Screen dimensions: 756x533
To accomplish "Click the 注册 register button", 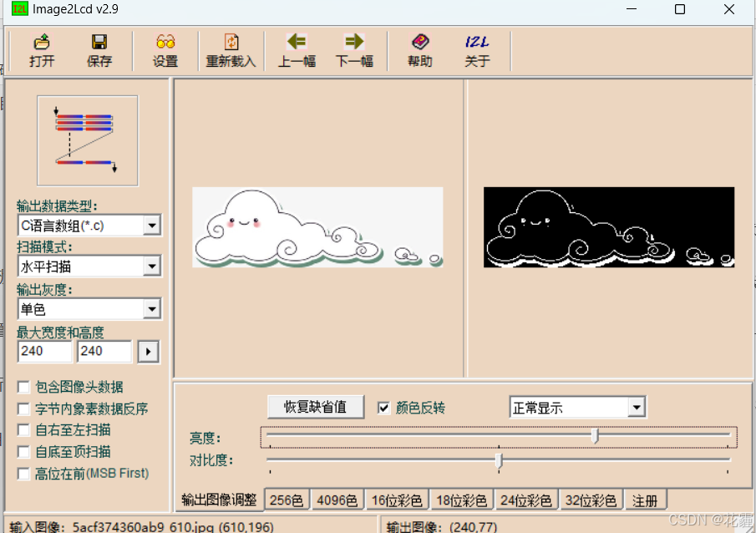I will coord(645,500).
